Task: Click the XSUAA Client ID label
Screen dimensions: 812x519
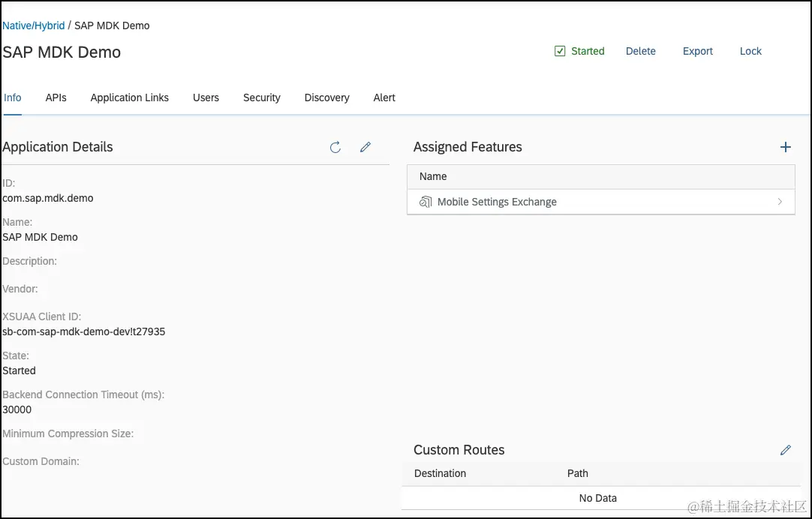Action: pyautogui.click(x=42, y=316)
